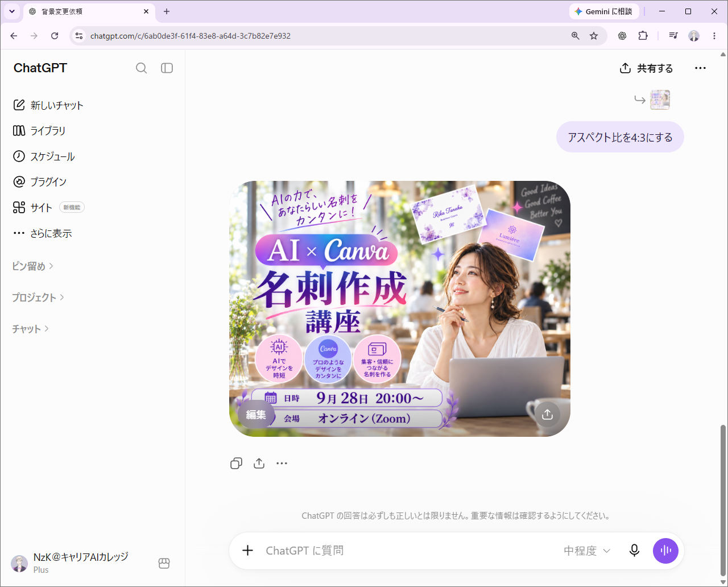
Task: Copy the response with the copy icon
Action: 237,464
